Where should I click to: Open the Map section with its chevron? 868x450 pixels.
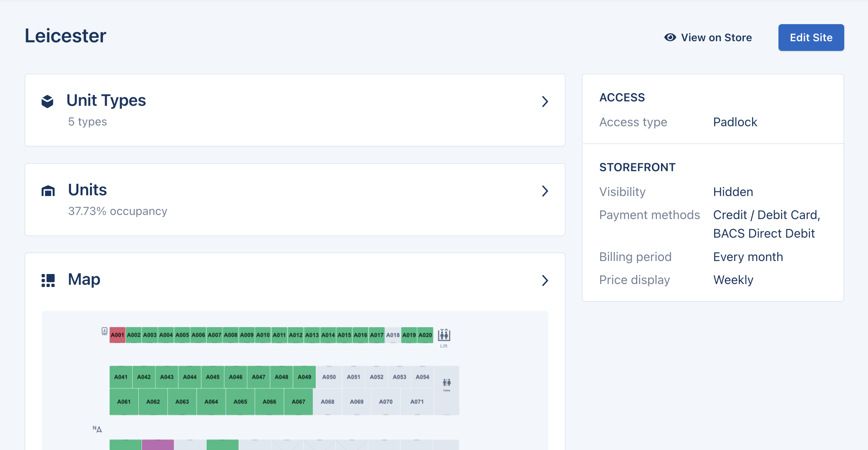coord(545,280)
